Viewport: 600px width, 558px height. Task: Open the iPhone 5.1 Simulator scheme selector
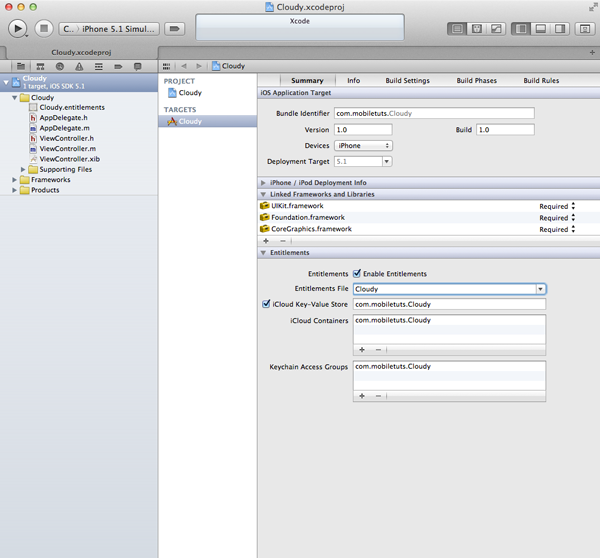(109, 29)
